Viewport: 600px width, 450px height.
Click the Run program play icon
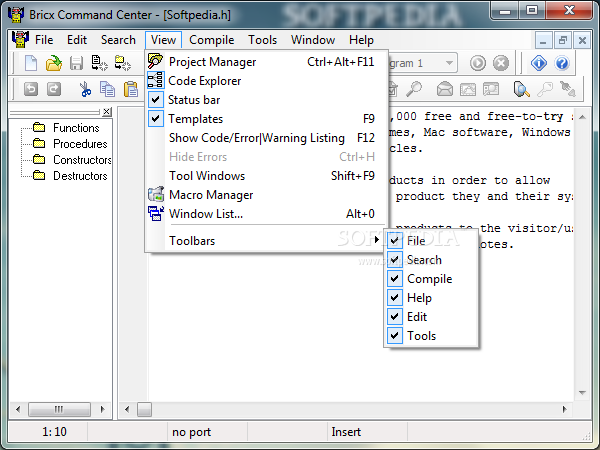click(478, 63)
